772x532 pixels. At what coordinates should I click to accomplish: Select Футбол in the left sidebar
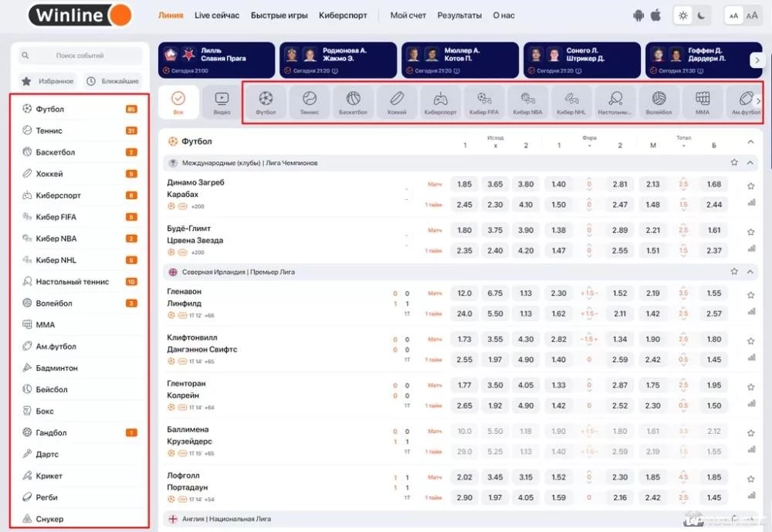(x=80, y=109)
